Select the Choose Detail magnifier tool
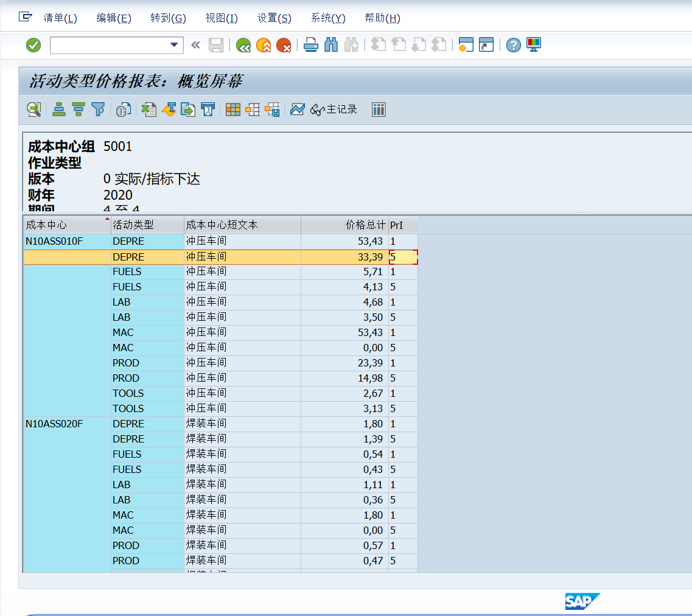 pyautogui.click(x=33, y=110)
